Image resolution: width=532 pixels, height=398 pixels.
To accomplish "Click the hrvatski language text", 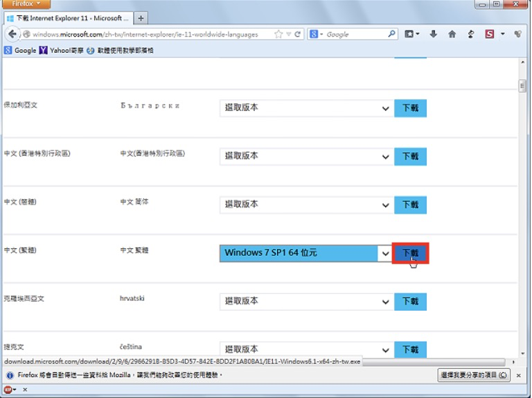I will (132, 298).
